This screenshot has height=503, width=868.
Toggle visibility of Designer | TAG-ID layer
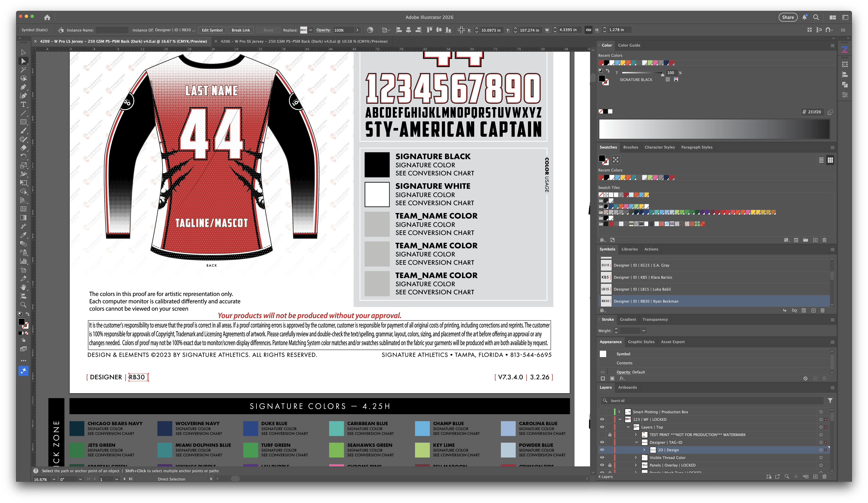click(602, 442)
